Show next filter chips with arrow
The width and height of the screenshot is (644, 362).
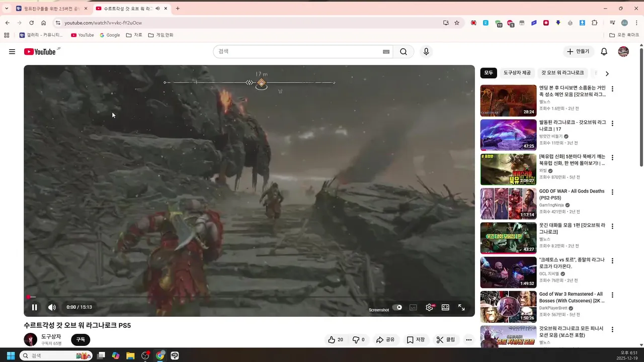coord(607,73)
